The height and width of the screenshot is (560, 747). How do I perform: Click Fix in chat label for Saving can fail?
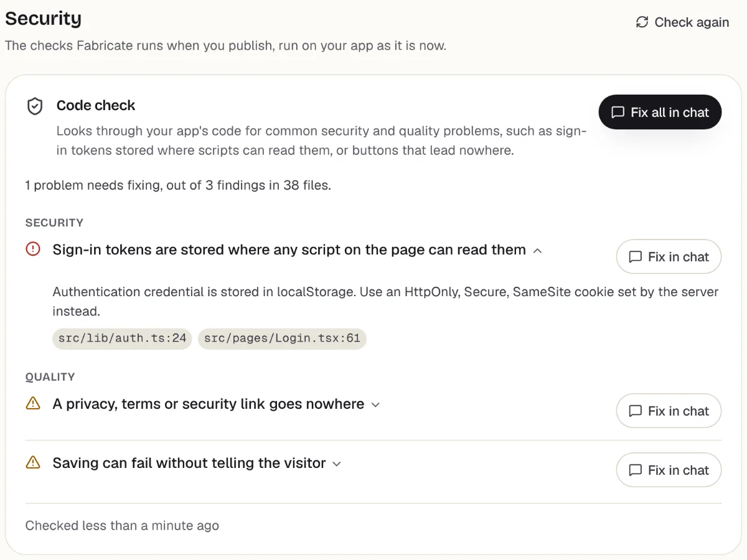point(679,470)
